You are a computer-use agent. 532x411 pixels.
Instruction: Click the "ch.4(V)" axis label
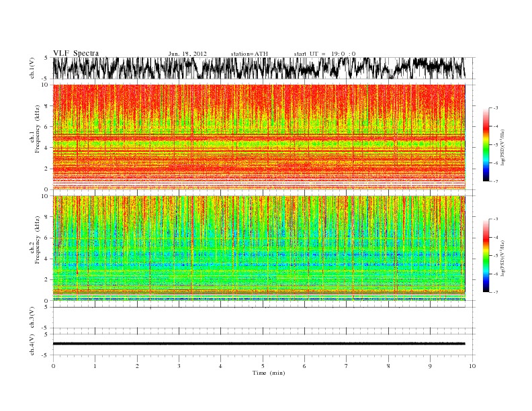pos(32,345)
